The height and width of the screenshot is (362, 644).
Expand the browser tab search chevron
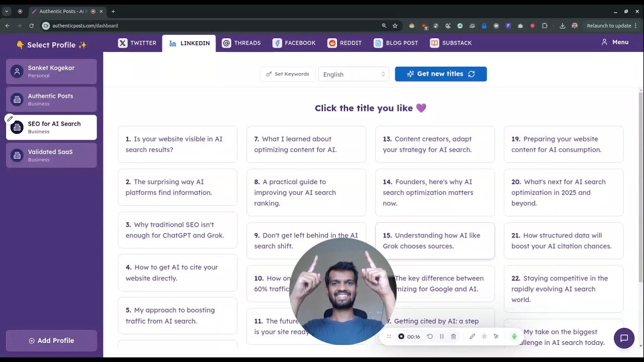(x=7, y=11)
